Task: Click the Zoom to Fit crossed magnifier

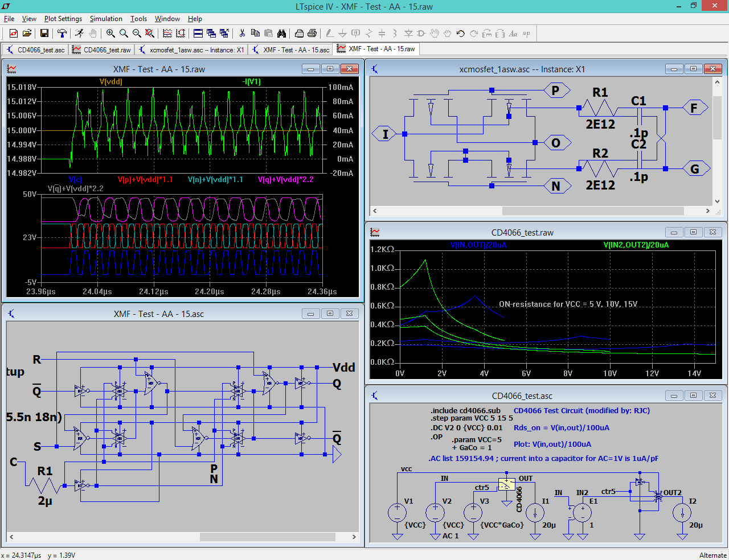Action: 150,34
